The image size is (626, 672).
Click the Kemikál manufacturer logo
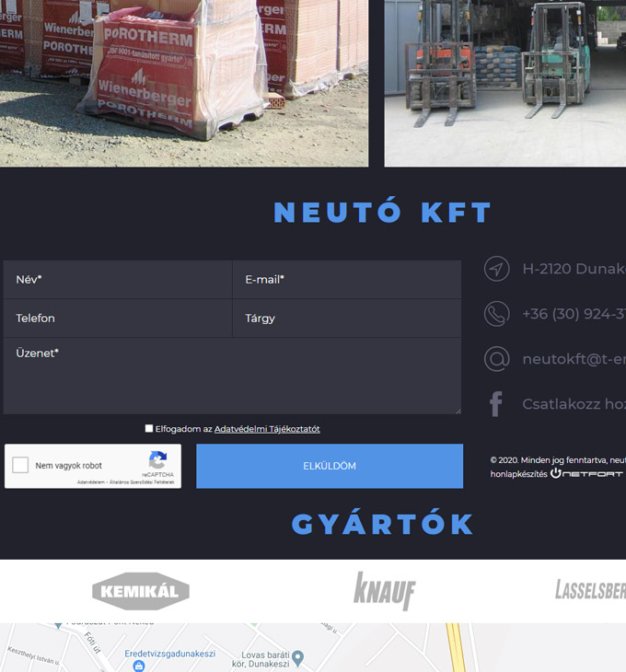click(141, 591)
